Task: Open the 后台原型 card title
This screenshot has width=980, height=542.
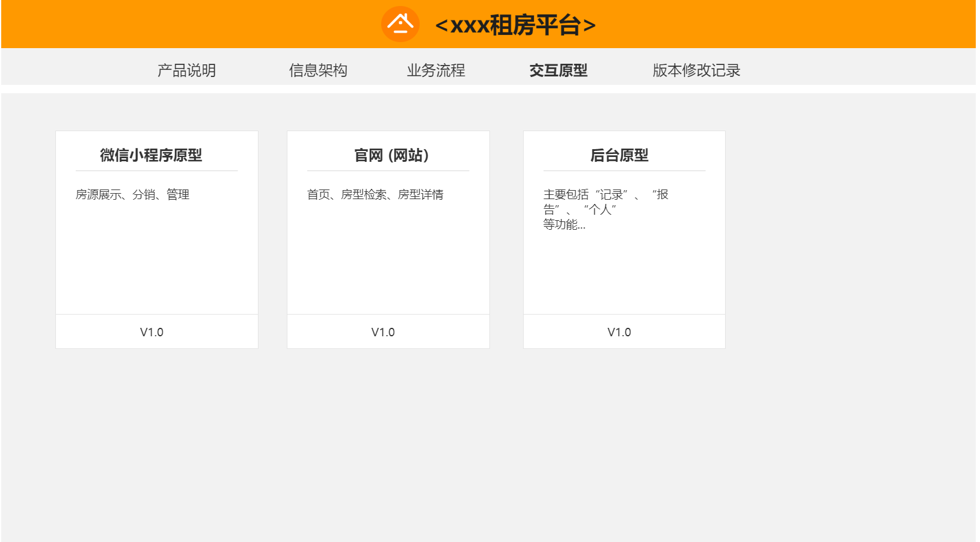Action: 619,155
